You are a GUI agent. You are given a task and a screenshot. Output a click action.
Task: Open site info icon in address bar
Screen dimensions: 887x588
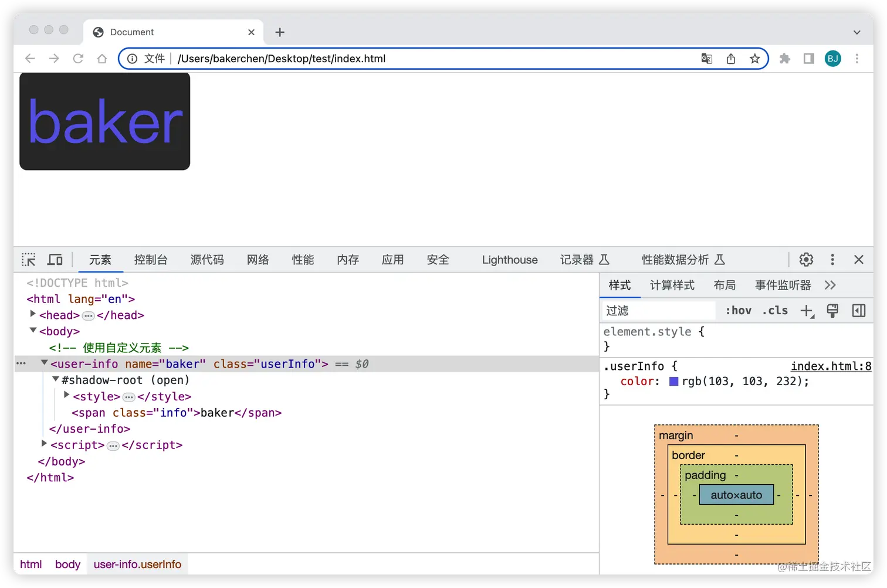pyautogui.click(x=133, y=59)
